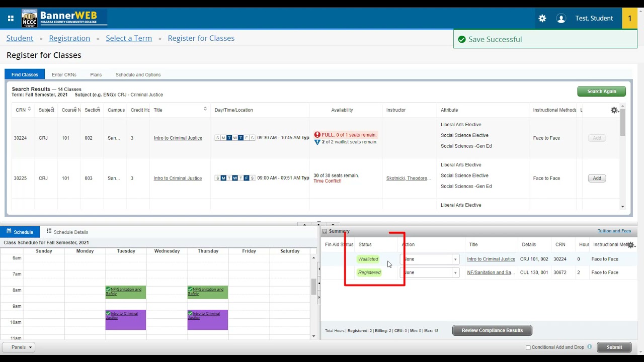The image size is (644, 362).
Task: Click Review Compliance Results button
Action: coord(492,330)
